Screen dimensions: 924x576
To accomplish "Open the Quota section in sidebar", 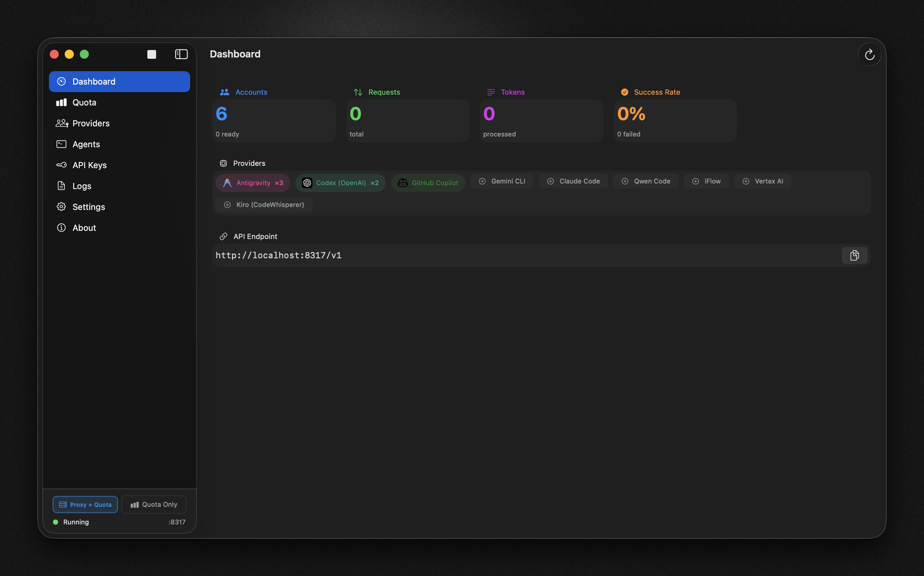I will (x=84, y=103).
